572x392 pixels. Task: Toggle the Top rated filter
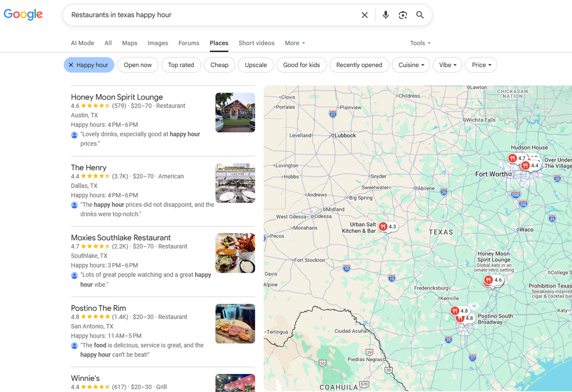point(181,65)
